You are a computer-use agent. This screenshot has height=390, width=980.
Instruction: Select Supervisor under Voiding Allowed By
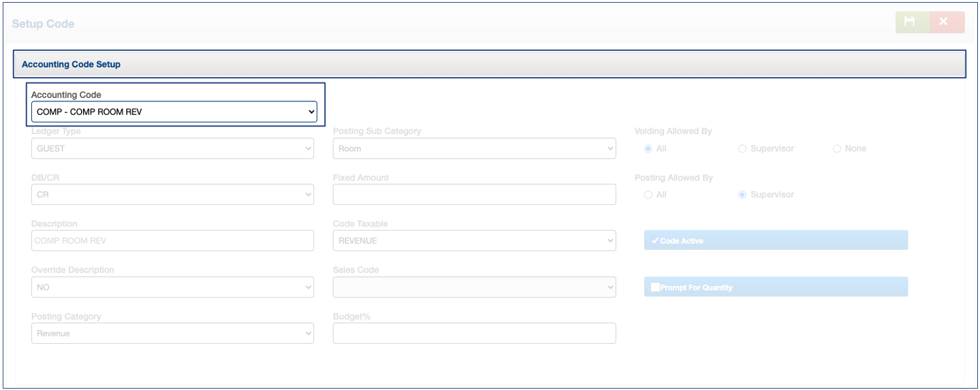click(742, 148)
